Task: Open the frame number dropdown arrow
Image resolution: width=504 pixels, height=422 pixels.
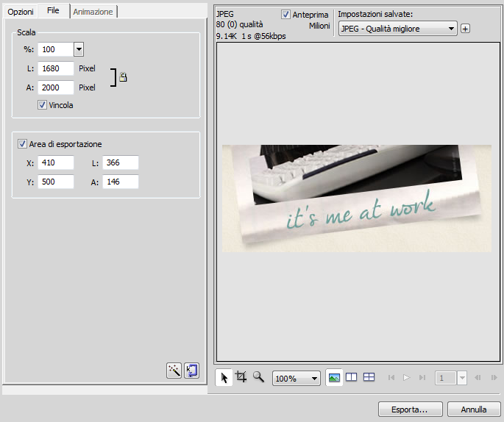Action: [x=462, y=378]
